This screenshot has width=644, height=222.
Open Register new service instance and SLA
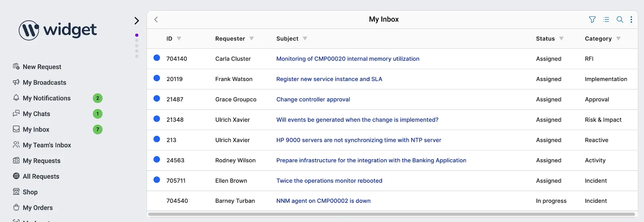point(329,79)
